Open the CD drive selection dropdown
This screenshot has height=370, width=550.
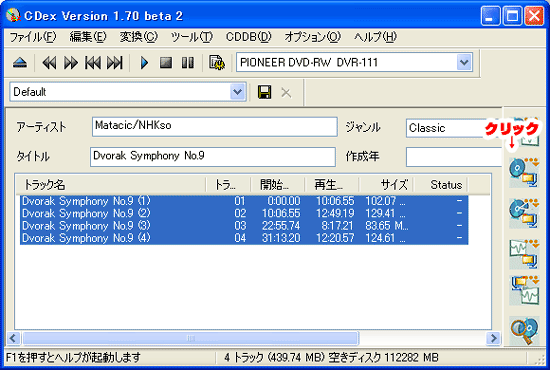click(464, 62)
